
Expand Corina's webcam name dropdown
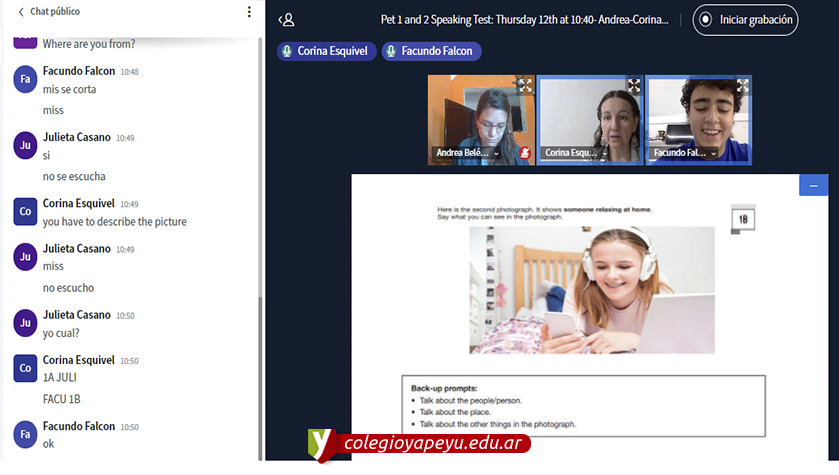(x=605, y=154)
